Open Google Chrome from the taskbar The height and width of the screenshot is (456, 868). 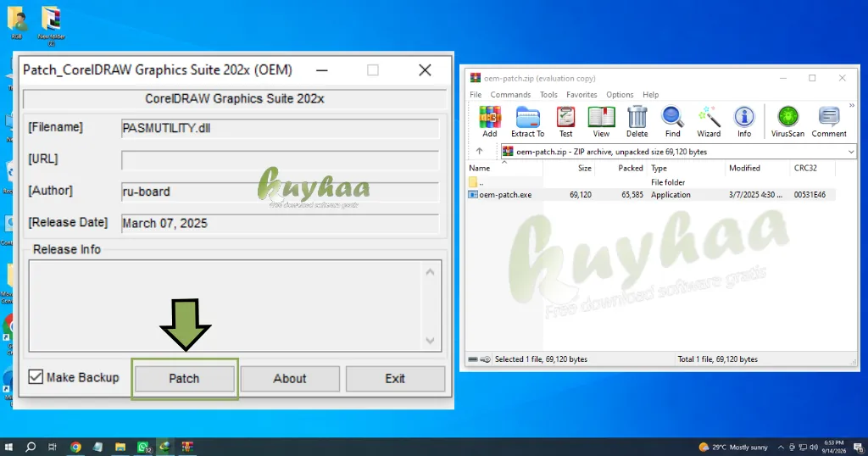tap(75, 448)
